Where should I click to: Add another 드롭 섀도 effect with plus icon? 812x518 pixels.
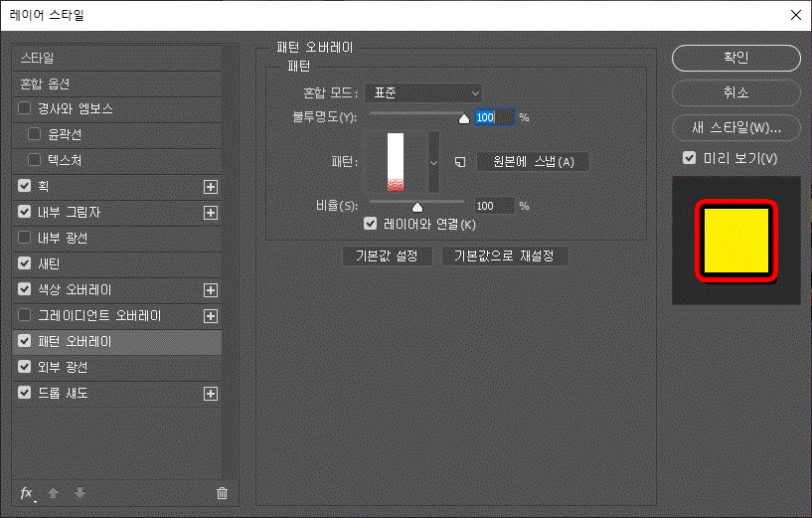pyautogui.click(x=211, y=394)
